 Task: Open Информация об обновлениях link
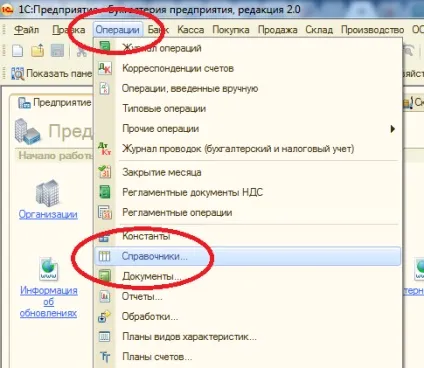tap(48, 302)
